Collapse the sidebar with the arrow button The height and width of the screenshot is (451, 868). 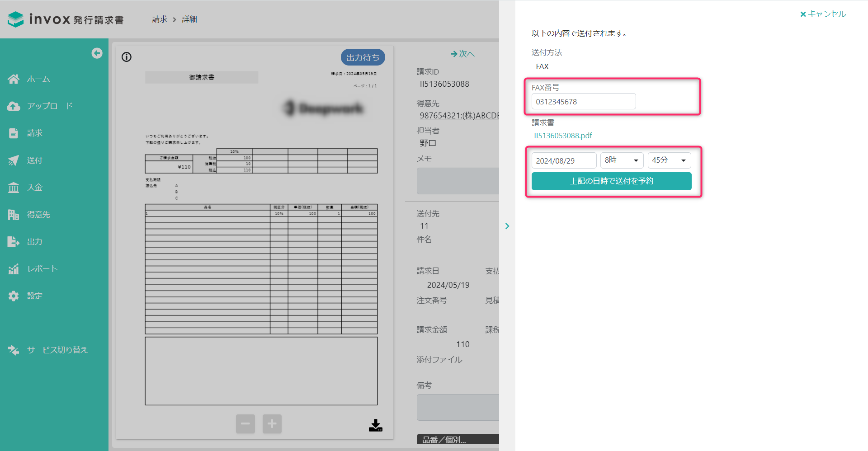point(97,53)
